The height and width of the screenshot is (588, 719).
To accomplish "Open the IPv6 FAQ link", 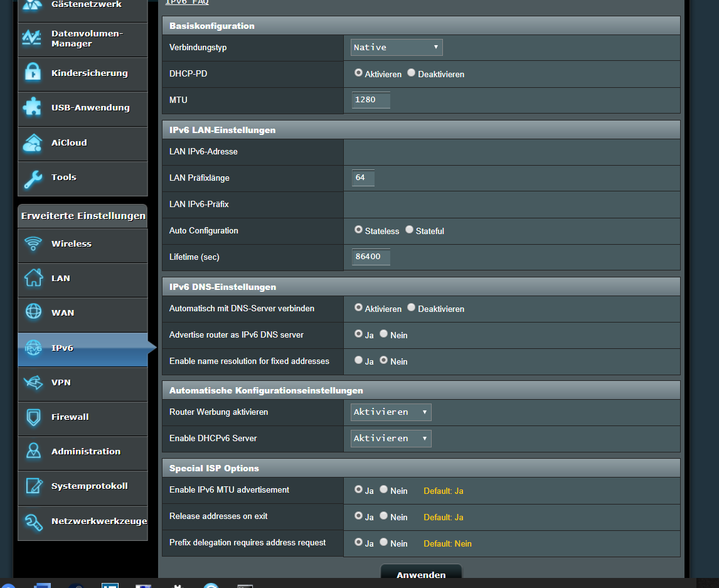I will [187, 3].
